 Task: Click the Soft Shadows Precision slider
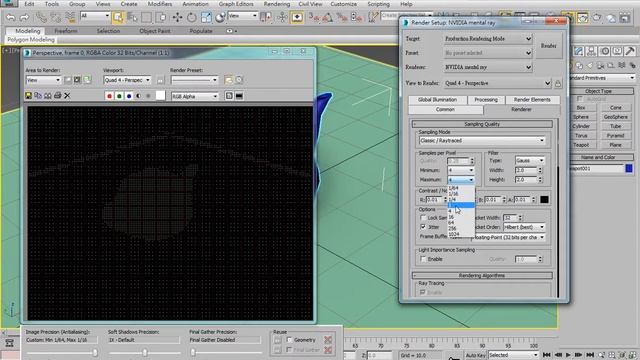tap(144, 352)
